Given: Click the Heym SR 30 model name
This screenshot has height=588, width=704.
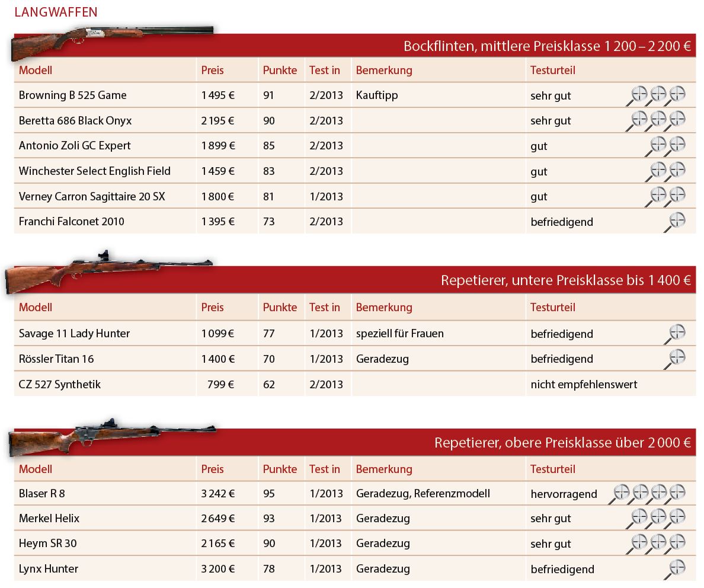Looking at the screenshot, I should pos(47,544).
